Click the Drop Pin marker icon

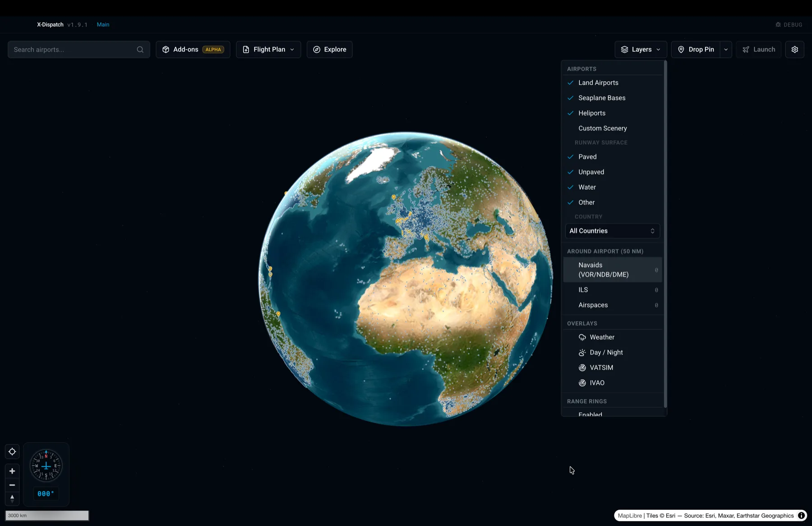click(681, 50)
